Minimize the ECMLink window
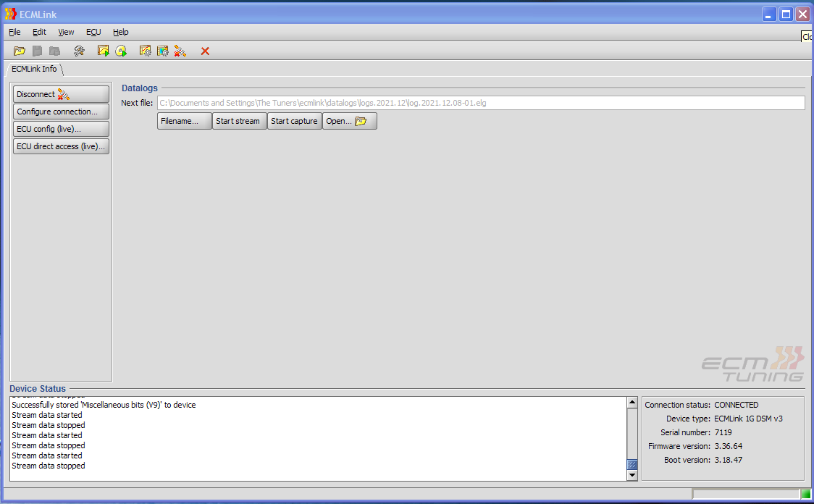Image resolution: width=814 pixels, height=504 pixels. [769, 14]
